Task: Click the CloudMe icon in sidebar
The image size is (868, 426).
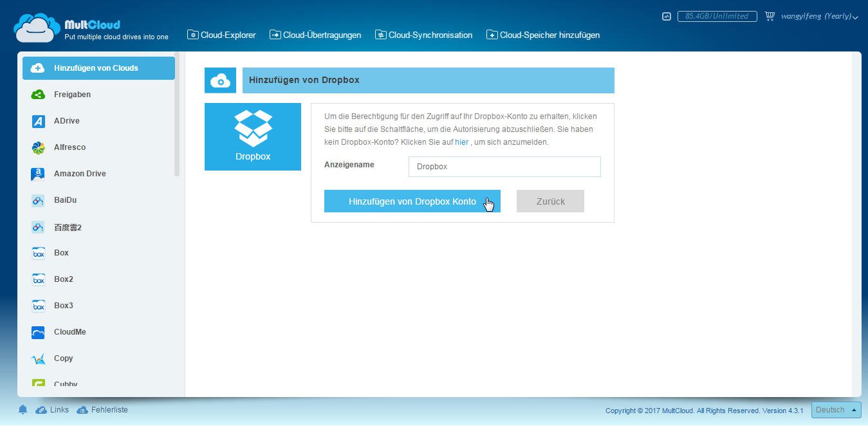Action: (38, 332)
